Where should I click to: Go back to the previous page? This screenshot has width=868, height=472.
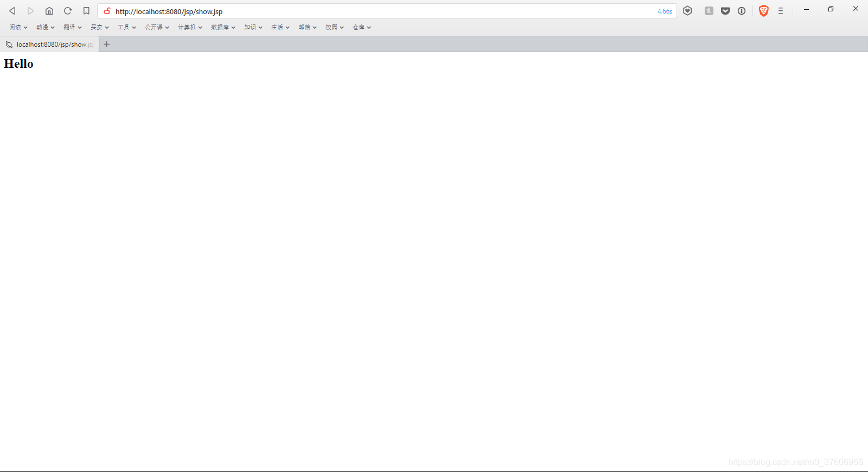(x=12, y=11)
